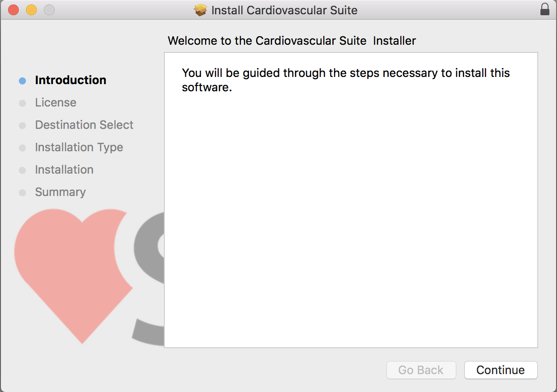Select the Introduction step in sidebar
This screenshot has width=557, height=392.
click(70, 80)
